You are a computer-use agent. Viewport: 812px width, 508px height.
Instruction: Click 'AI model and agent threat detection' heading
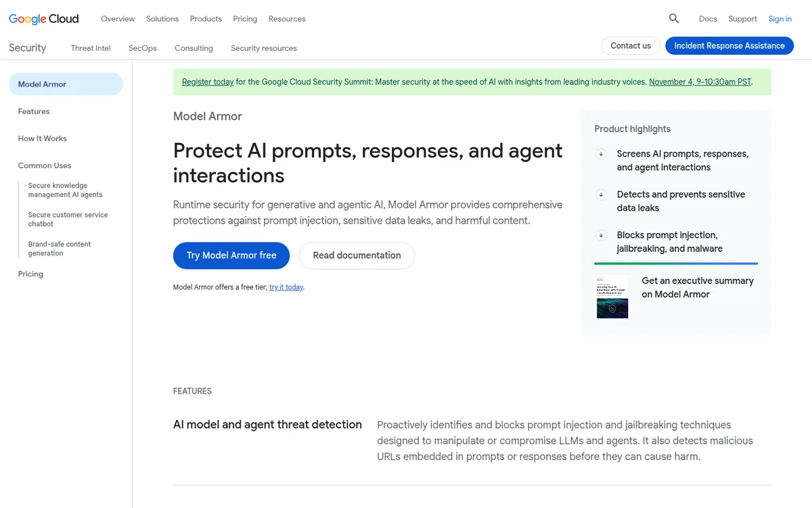267,425
